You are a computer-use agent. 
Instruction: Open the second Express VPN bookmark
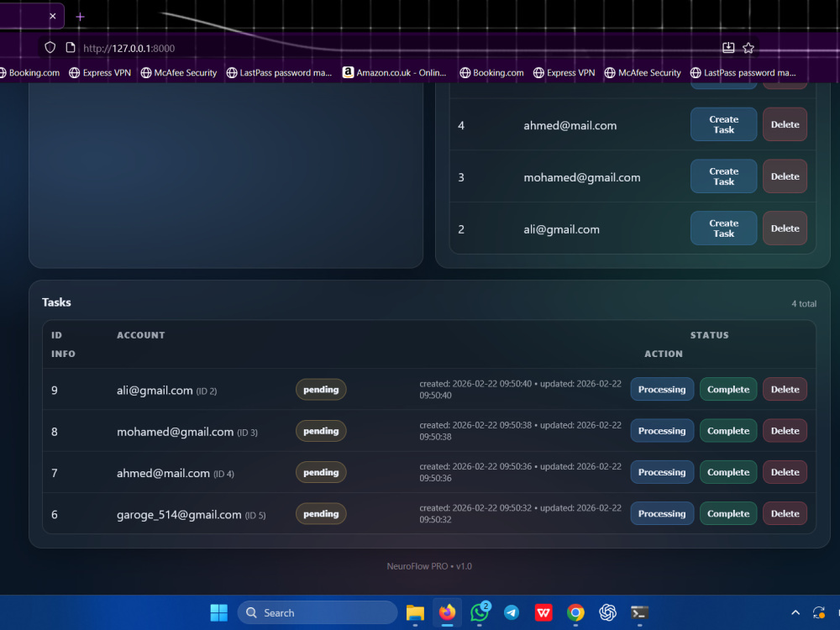pos(564,72)
